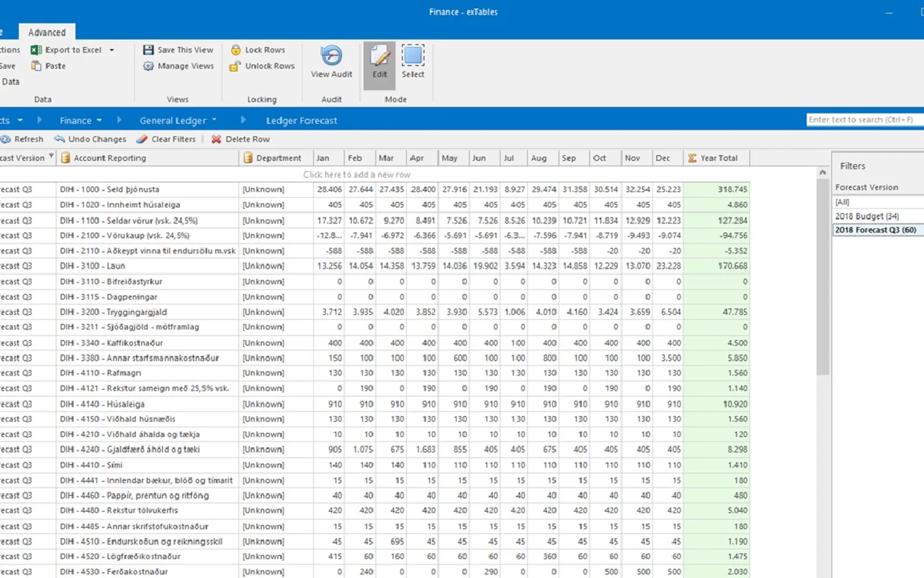
Task: Expand the Finance breadcrumb dropdown
Action: [x=99, y=120]
